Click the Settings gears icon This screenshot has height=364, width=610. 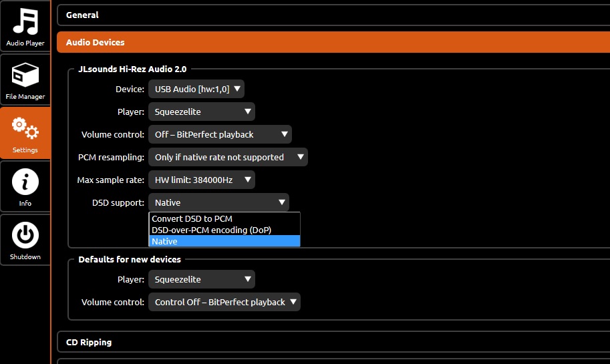[x=25, y=128]
